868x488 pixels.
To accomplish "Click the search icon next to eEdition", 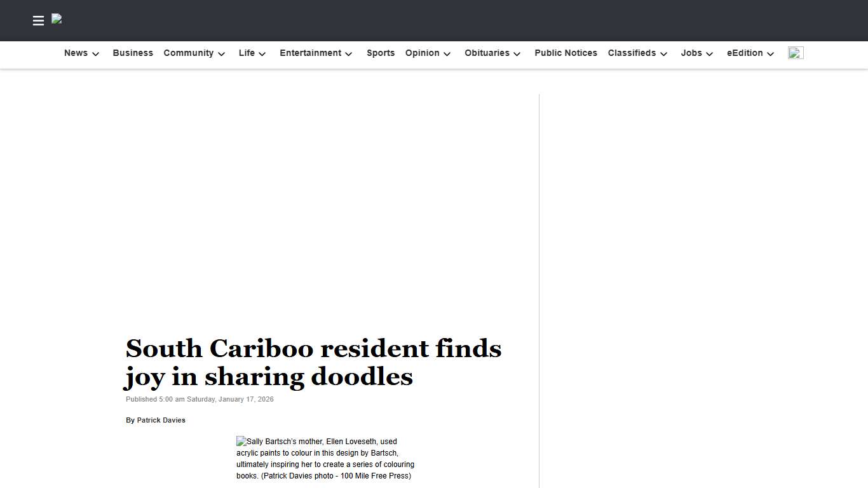I will [x=796, y=53].
